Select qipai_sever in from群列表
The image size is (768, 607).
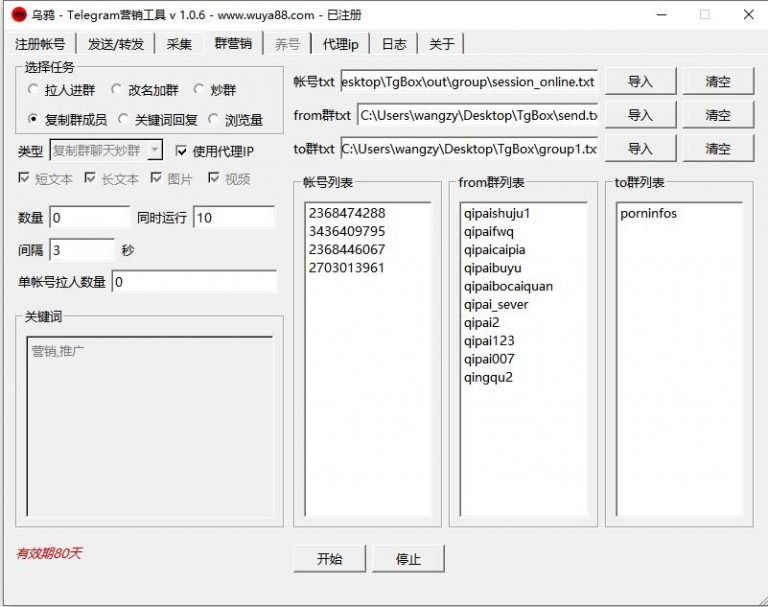click(x=496, y=304)
